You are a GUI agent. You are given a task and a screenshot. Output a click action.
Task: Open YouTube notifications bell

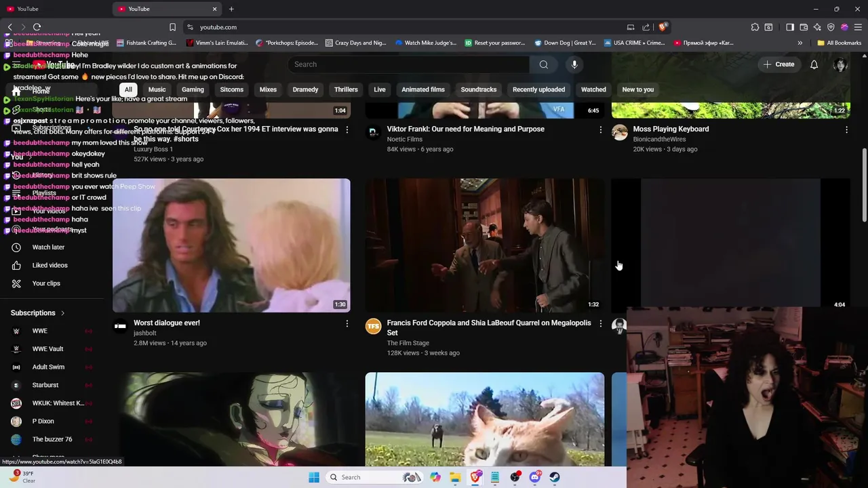point(814,64)
